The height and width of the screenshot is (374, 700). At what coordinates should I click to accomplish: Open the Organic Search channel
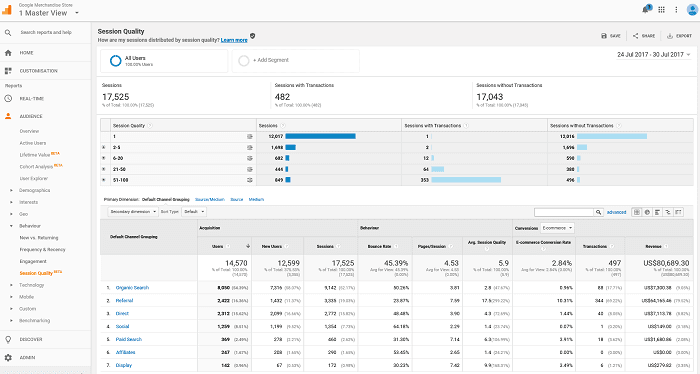tap(132, 288)
